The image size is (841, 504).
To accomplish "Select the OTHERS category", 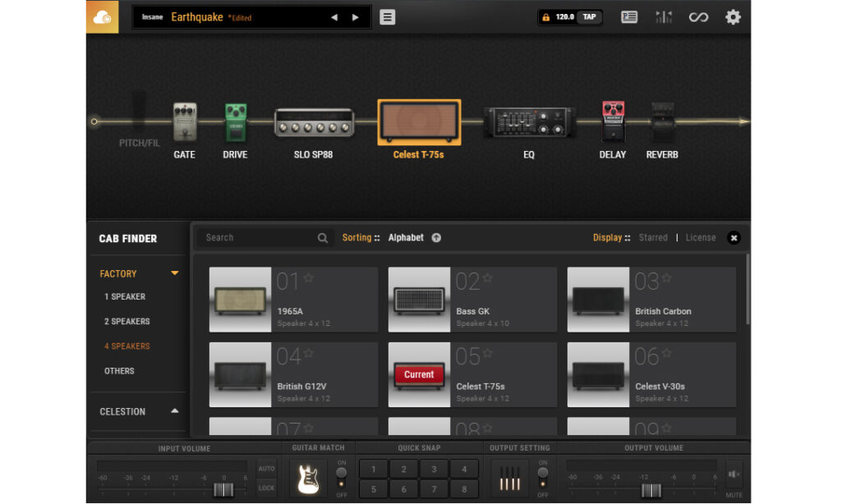I will [119, 370].
